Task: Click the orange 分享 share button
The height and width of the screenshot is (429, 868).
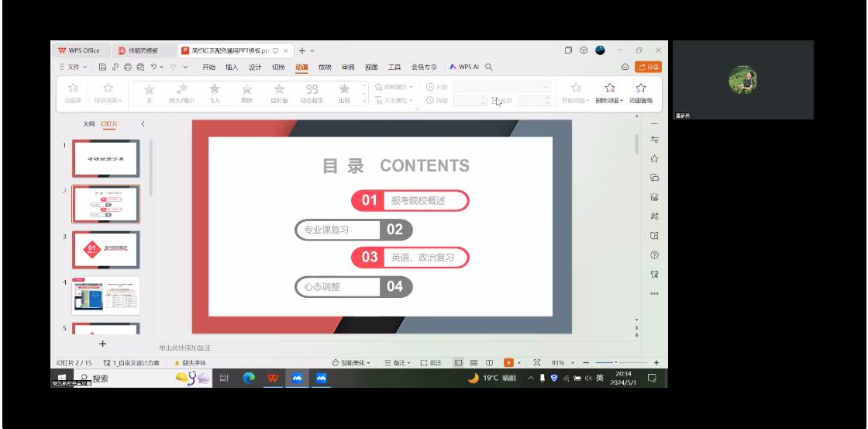Action: (648, 67)
